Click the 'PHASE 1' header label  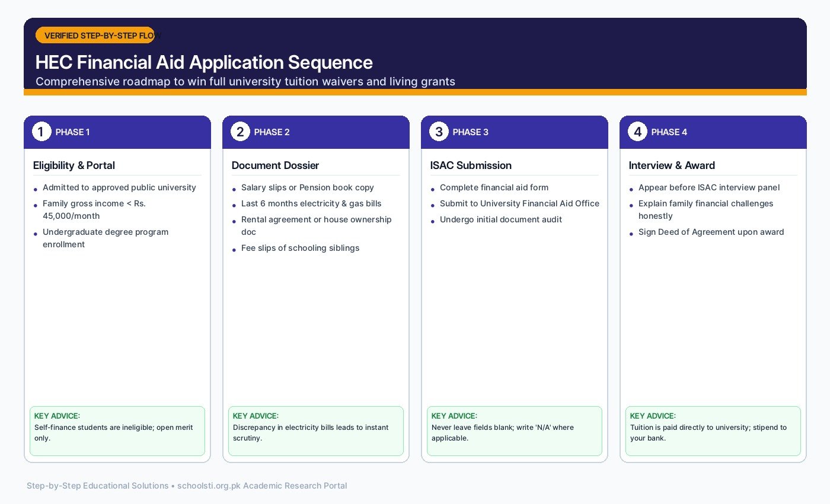[73, 132]
